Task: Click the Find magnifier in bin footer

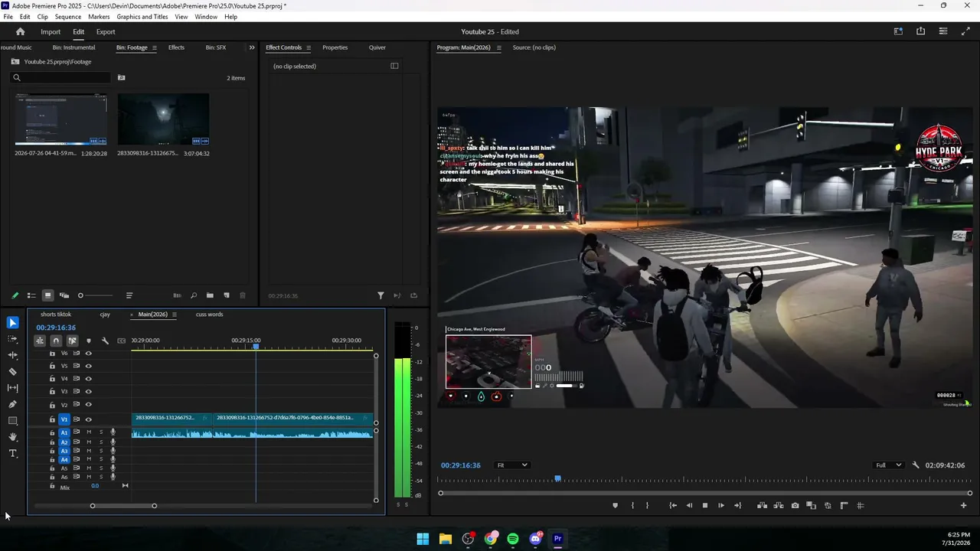Action: coord(193,295)
